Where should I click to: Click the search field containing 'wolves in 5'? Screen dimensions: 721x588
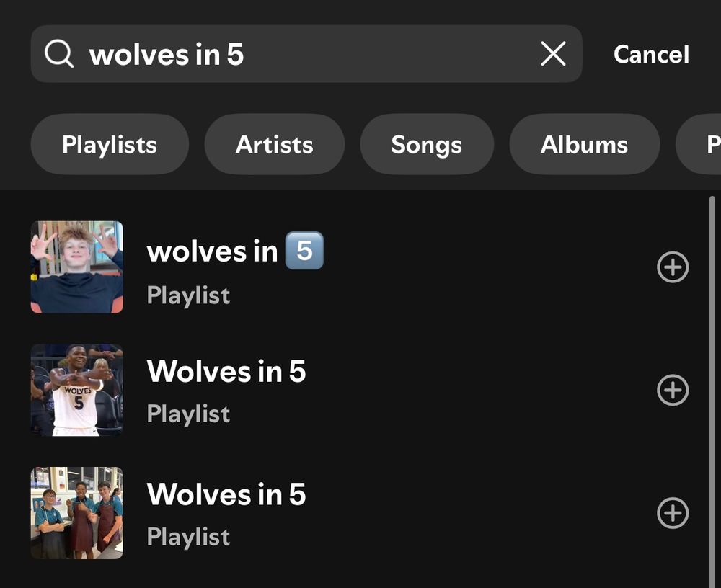coord(306,54)
